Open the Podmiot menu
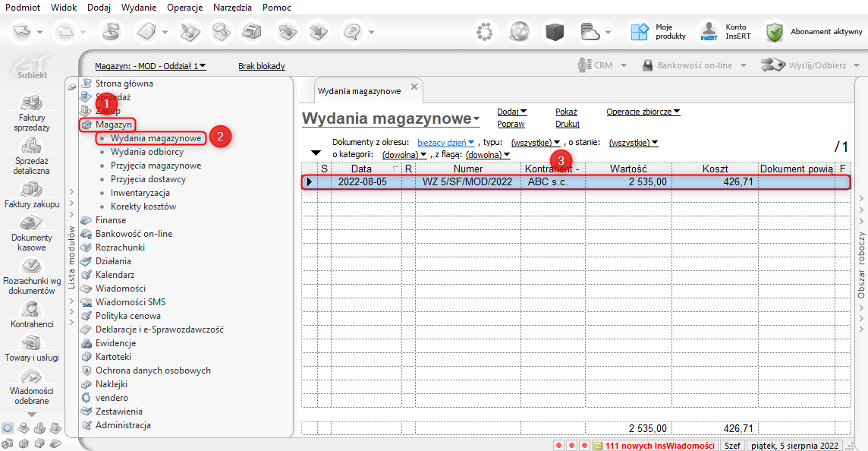 pyautogui.click(x=23, y=7)
